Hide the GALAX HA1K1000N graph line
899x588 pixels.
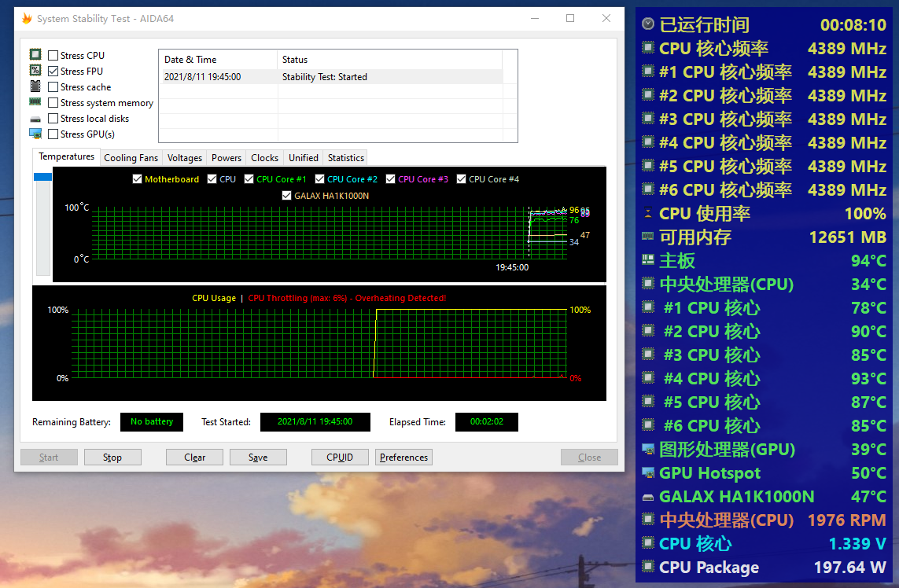pyautogui.click(x=287, y=196)
